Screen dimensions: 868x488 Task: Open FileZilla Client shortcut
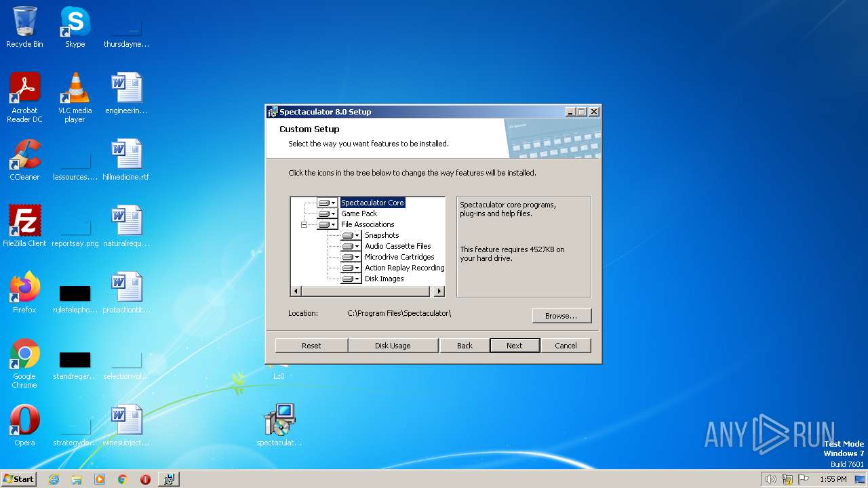coord(24,227)
